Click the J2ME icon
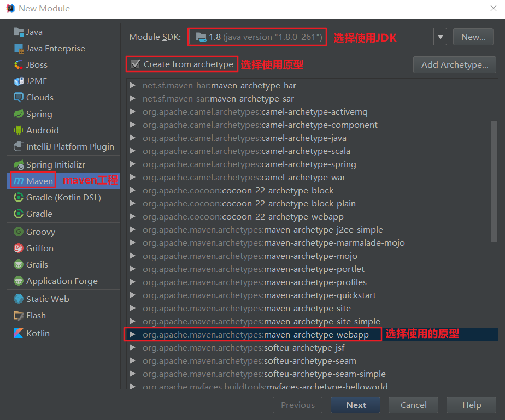 19,81
